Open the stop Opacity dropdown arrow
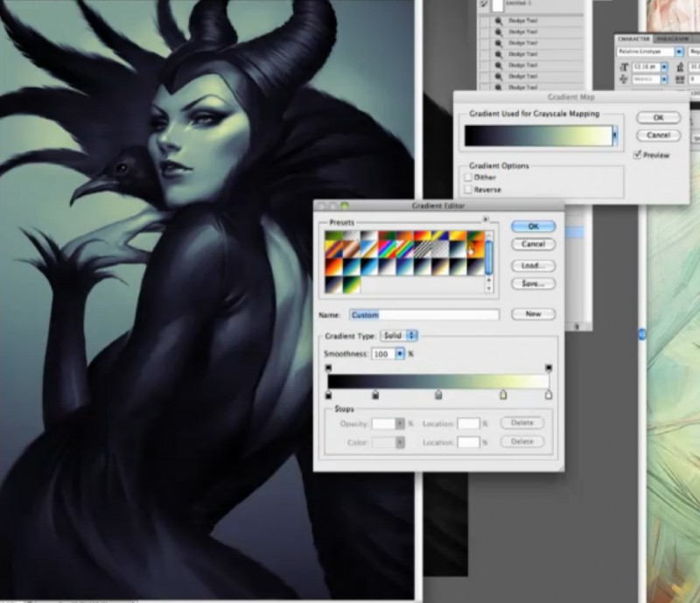Screen dimensions: 700x603 (400, 424)
